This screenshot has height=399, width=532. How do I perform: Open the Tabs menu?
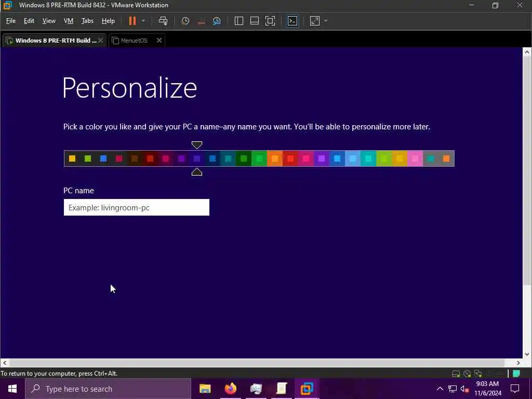coord(87,21)
